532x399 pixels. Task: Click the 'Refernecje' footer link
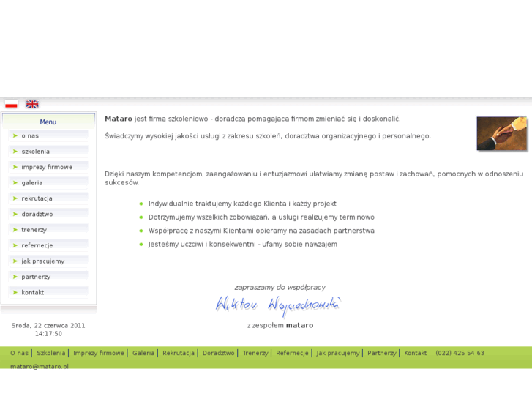(292, 353)
